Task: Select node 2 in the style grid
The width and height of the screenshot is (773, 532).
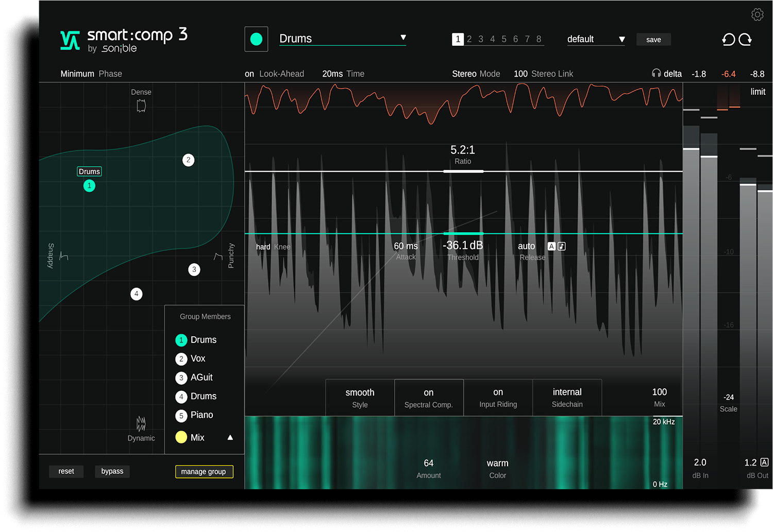Action: (x=188, y=160)
